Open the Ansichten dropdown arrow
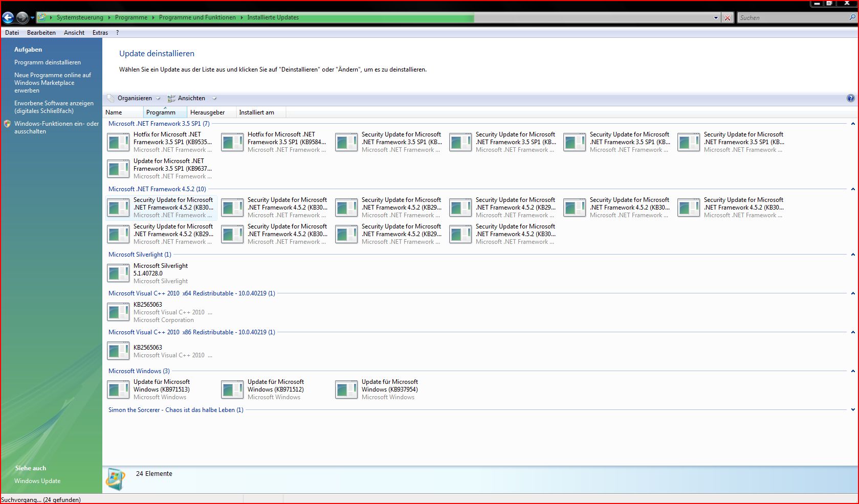859x504 pixels. 214,98
